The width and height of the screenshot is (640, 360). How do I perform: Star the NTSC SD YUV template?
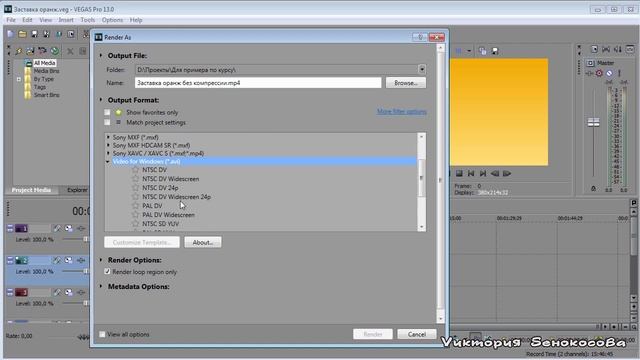point(136,224)
